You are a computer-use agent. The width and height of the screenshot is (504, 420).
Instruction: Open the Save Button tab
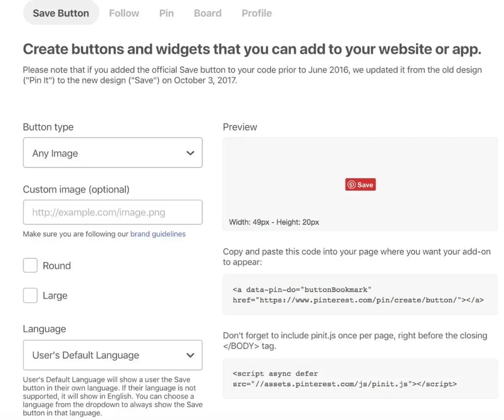(x=61, y=13)
